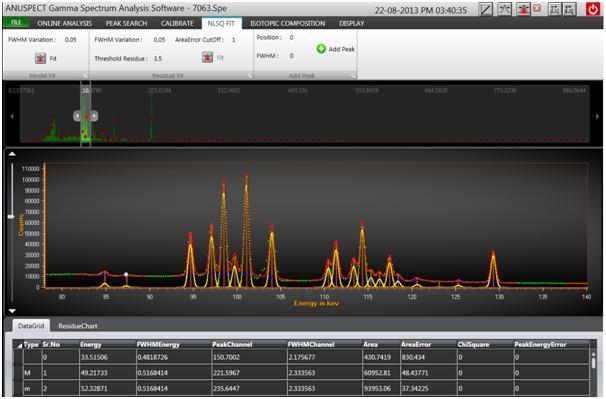Click the right arrow of the overview spectrum

click(x=597, y=116)
